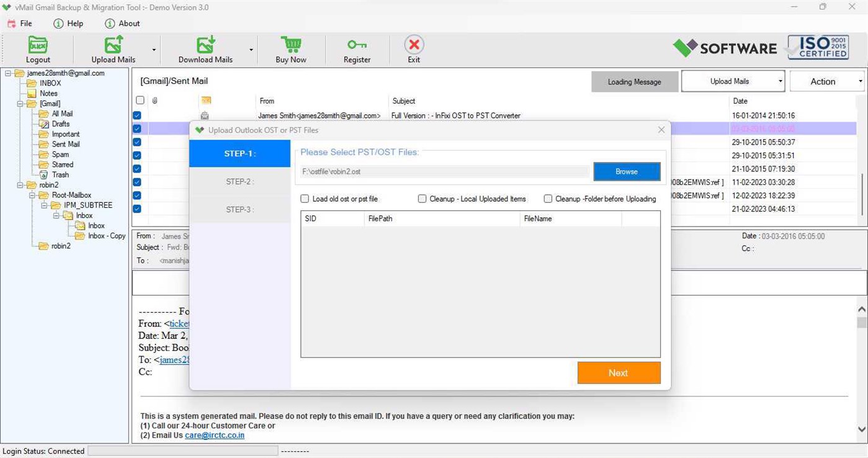The image size is (868, 458).
Task: Open the All Mail folder
Action: click(62, 114)
